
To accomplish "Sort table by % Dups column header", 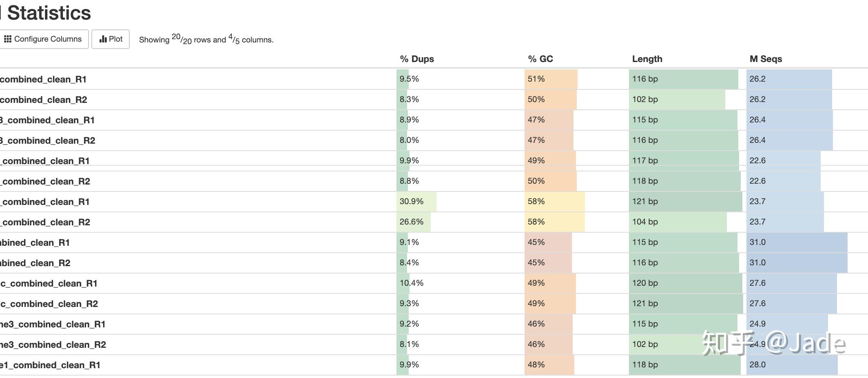I will pos(416,59).
